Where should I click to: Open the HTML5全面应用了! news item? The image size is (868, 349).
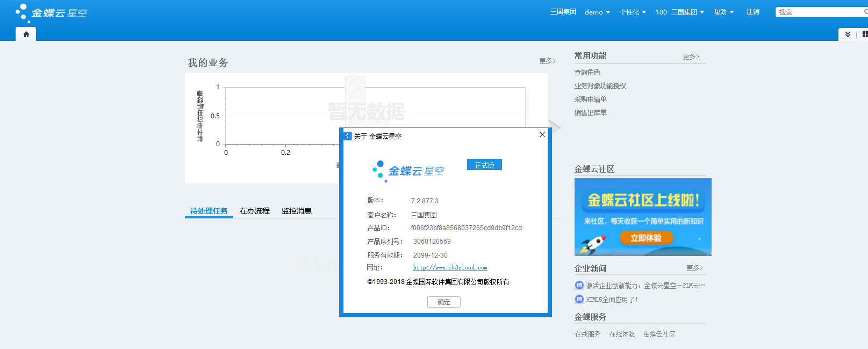click(612, 300)
